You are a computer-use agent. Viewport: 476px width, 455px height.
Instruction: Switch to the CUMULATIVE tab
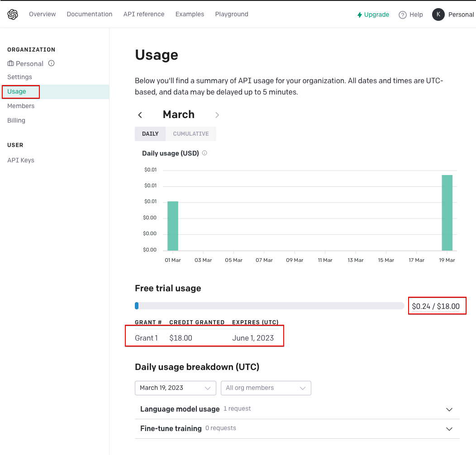point(191,134)
